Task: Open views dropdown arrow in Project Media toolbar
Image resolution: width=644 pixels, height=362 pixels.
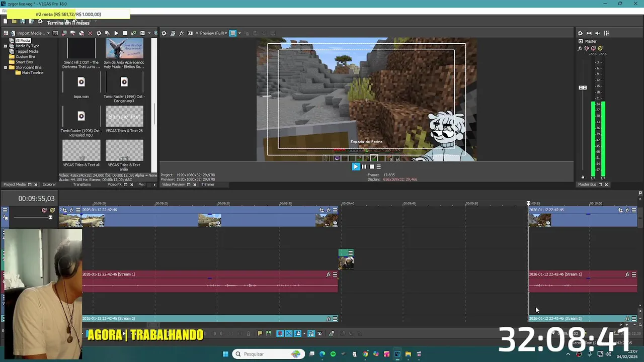Action: click(x=149, y=33)
